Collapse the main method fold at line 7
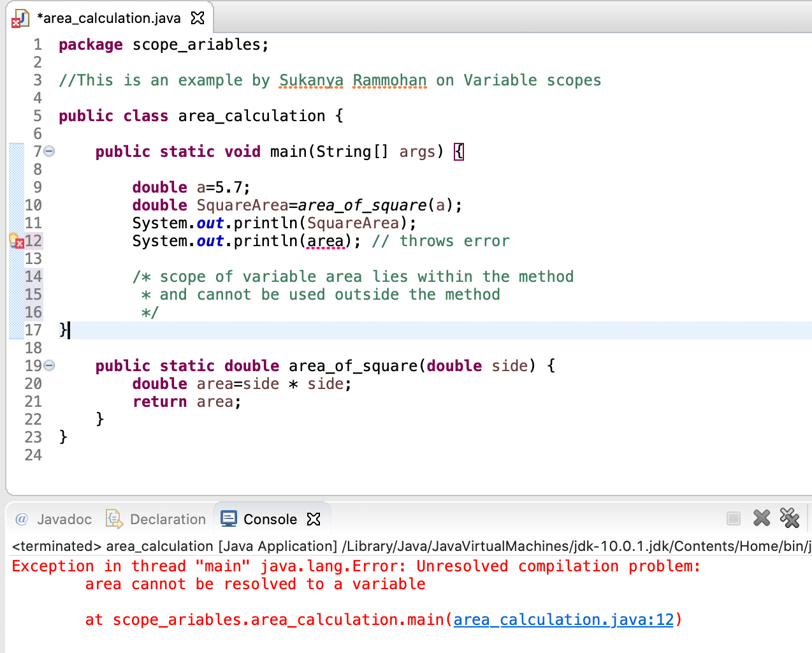This screenshot has height=653, width=812. click(x=50, y=151)
